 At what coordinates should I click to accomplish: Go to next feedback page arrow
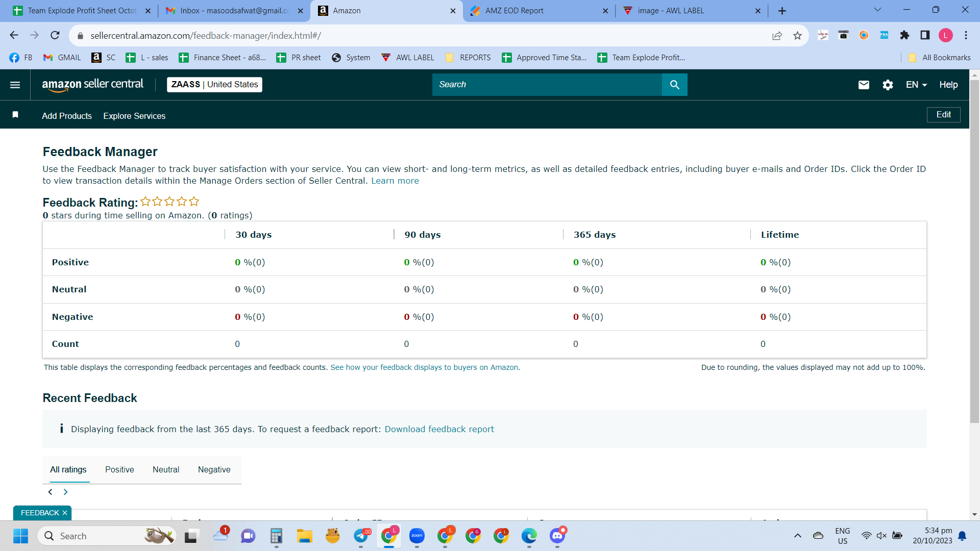click(65, 492)
